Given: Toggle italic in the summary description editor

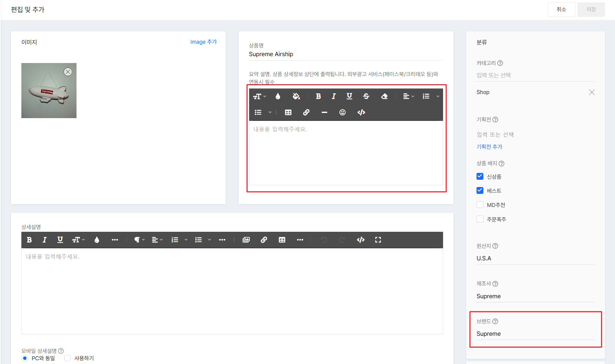Looking at the screenshot, I should pyautogui.click(x=334, y=96).
